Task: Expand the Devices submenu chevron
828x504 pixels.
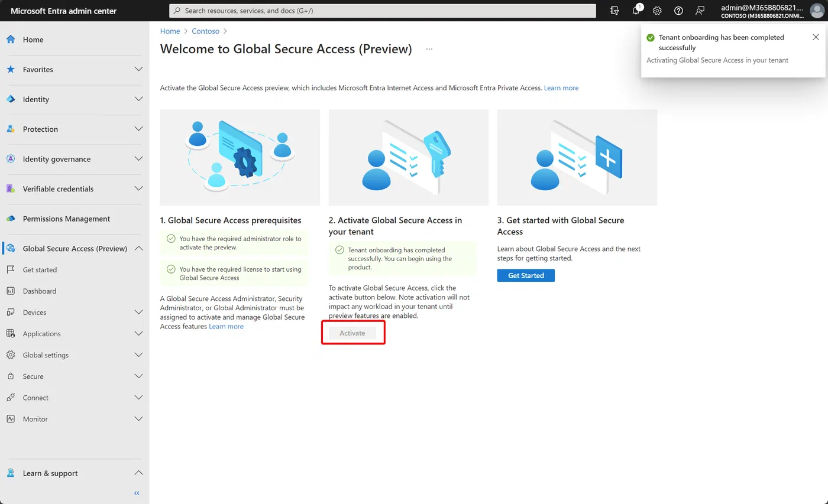Action: (x=138, y=312)
